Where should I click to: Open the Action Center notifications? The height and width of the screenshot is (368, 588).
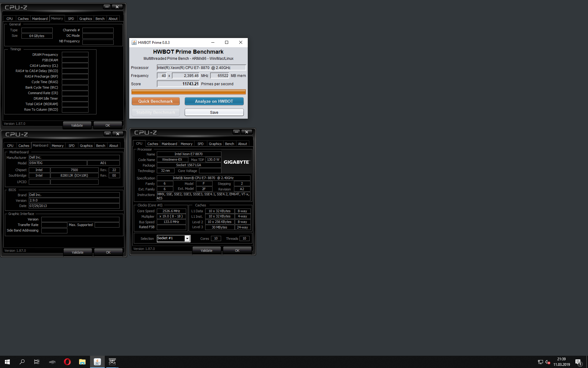578,362
